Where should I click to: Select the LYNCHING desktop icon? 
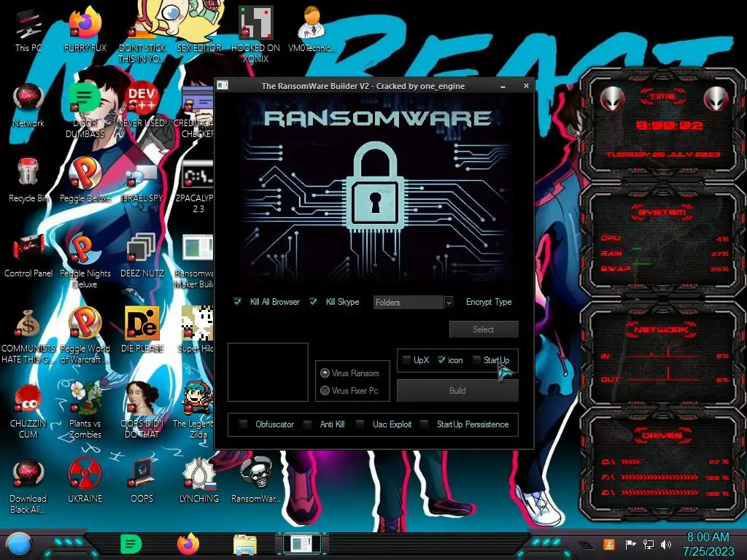tap(198, 481)
